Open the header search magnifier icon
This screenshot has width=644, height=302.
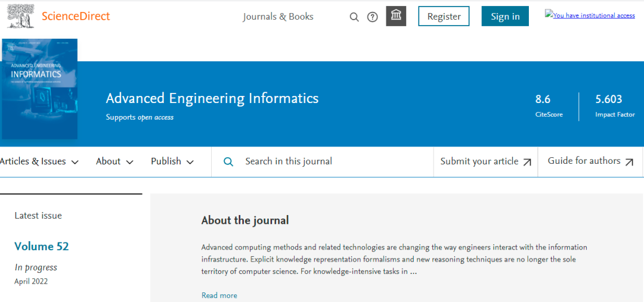click(x=354, y=17)
